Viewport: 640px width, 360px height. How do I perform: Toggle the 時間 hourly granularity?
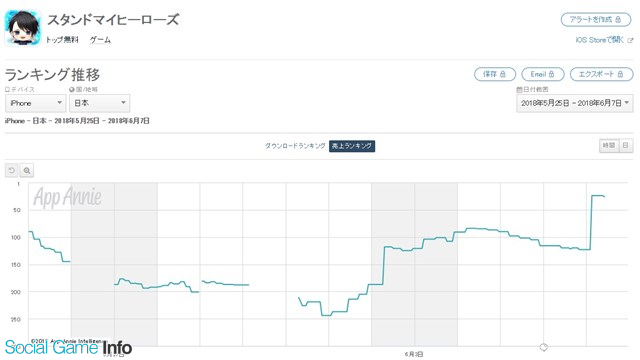click(609, 146)
